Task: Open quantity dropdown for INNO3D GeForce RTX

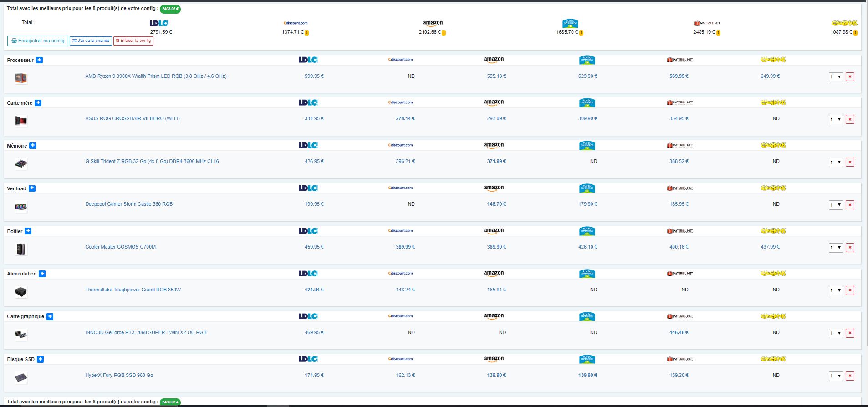Action: [x=836, y=333]
